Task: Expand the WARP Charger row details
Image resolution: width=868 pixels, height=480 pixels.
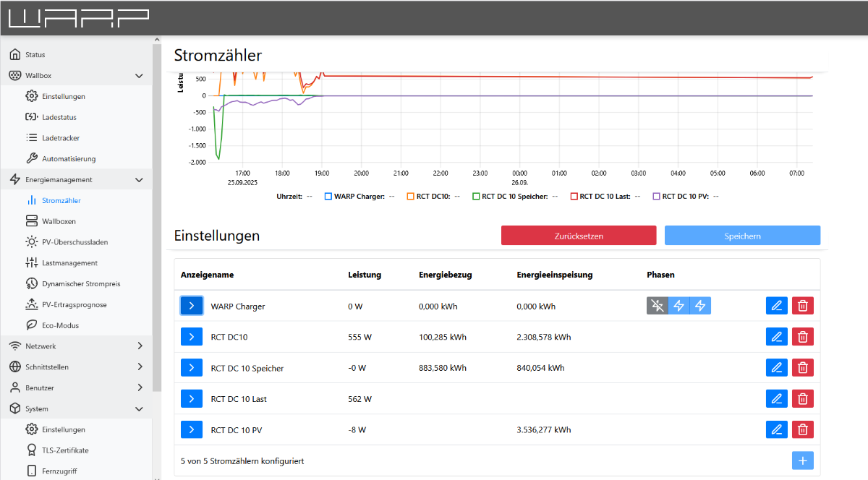Action: [191, 306]
